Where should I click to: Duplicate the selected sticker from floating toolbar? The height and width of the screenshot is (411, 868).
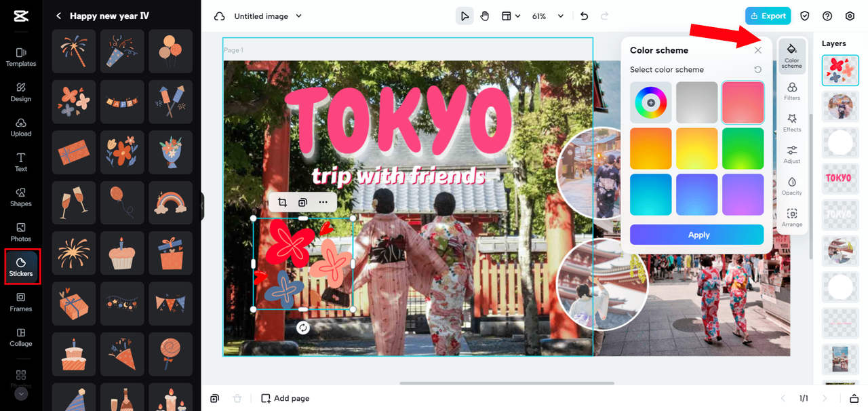[x=302, y=202]
